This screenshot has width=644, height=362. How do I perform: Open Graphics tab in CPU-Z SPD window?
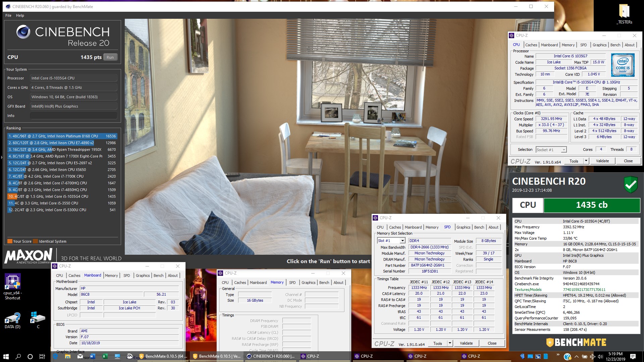(463, 227)
